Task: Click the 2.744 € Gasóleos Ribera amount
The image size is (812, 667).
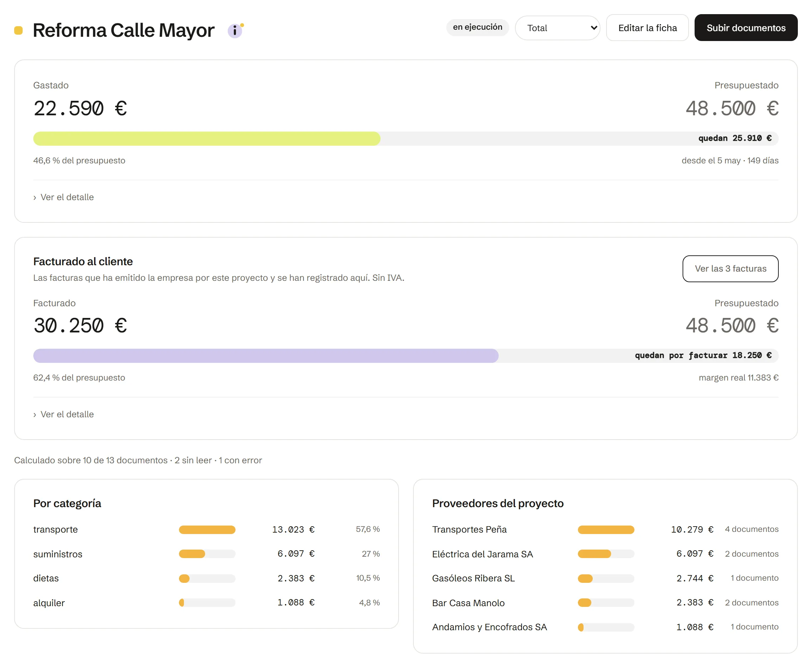Action: click(695, 578)
